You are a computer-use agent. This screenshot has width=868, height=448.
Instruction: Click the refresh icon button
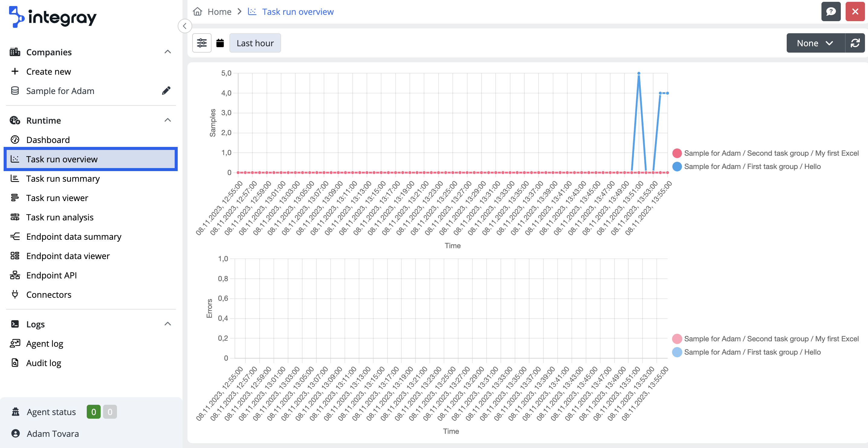855,43
